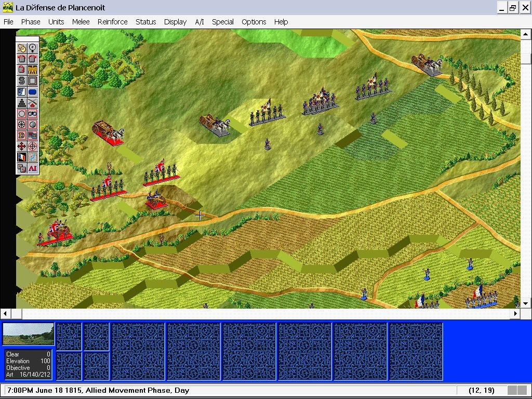Open the A/I menu

click(x=199, y=22)
